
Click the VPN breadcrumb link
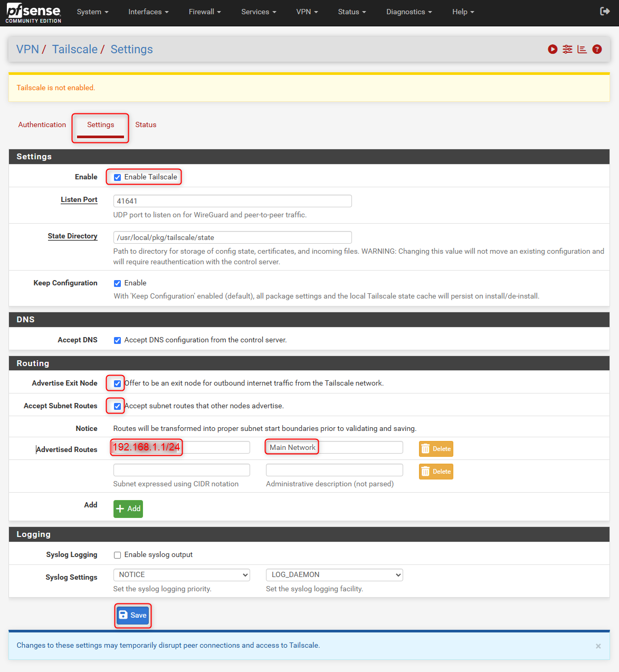27,49
